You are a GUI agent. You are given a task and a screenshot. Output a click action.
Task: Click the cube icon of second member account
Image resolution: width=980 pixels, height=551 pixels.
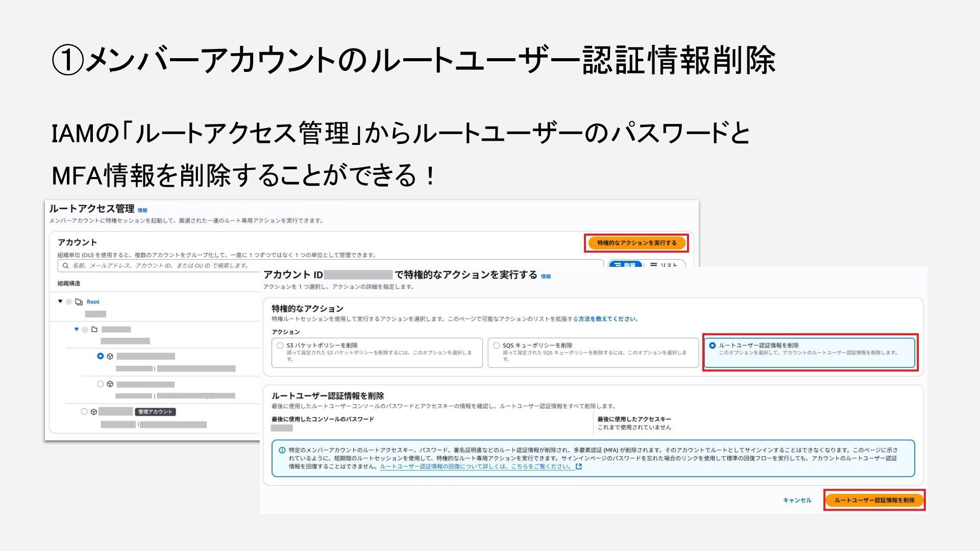(x=110, y=384)
